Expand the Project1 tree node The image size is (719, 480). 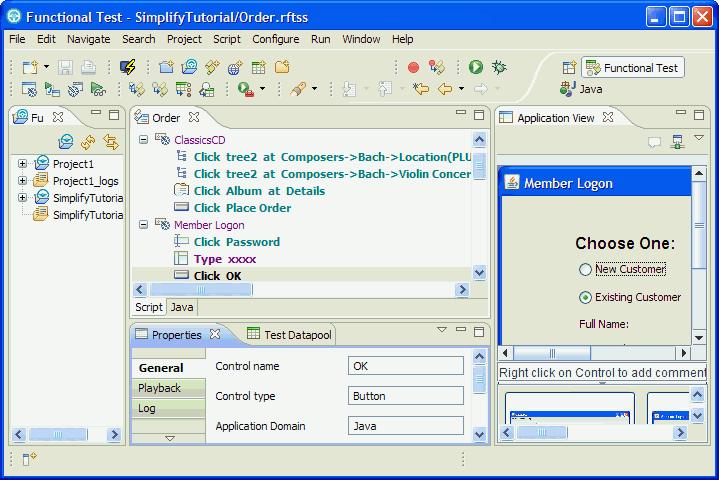22,164
